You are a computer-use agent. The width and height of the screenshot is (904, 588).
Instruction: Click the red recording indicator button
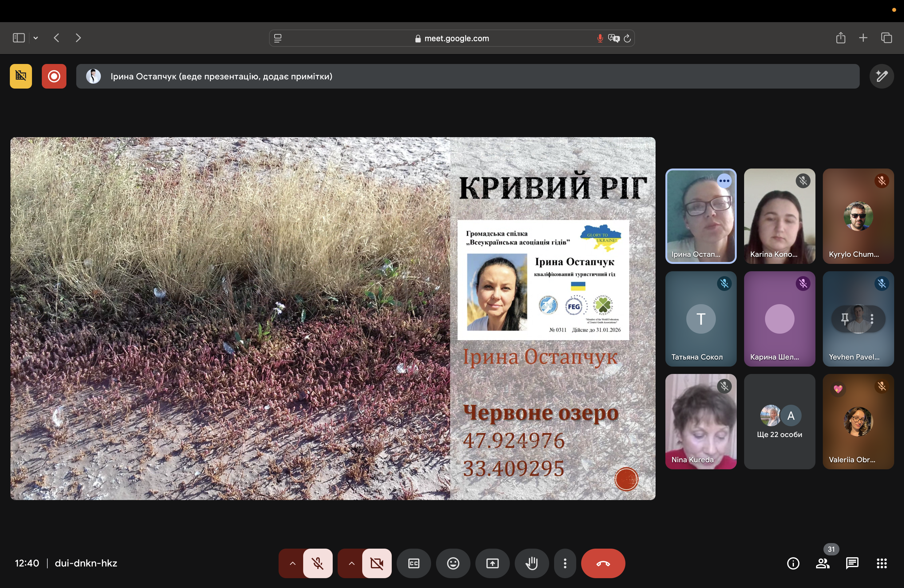54,76
